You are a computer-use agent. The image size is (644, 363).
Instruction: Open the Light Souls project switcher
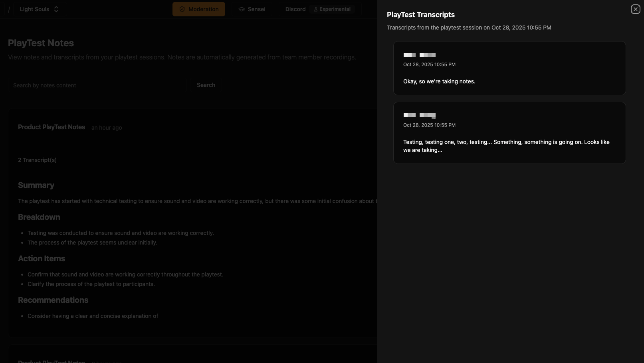[x=35, y=9]
